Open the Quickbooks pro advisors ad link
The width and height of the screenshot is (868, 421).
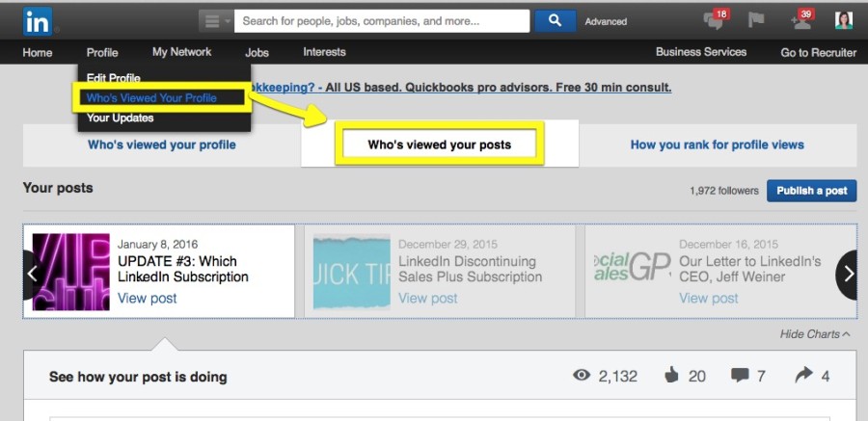pos(461,88)
